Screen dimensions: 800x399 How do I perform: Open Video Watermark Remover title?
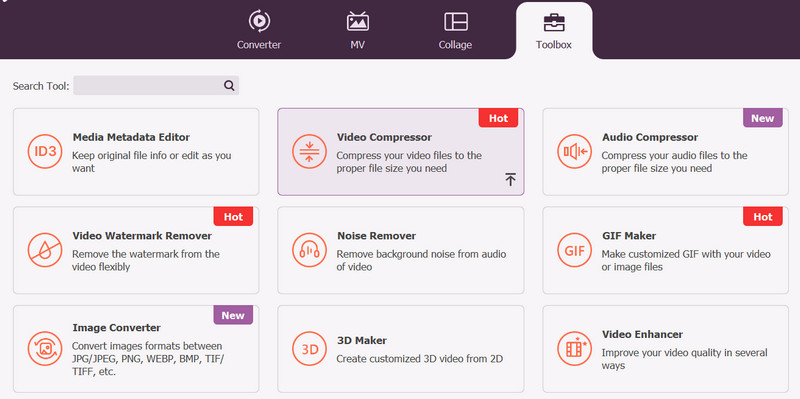coord(142,236)
